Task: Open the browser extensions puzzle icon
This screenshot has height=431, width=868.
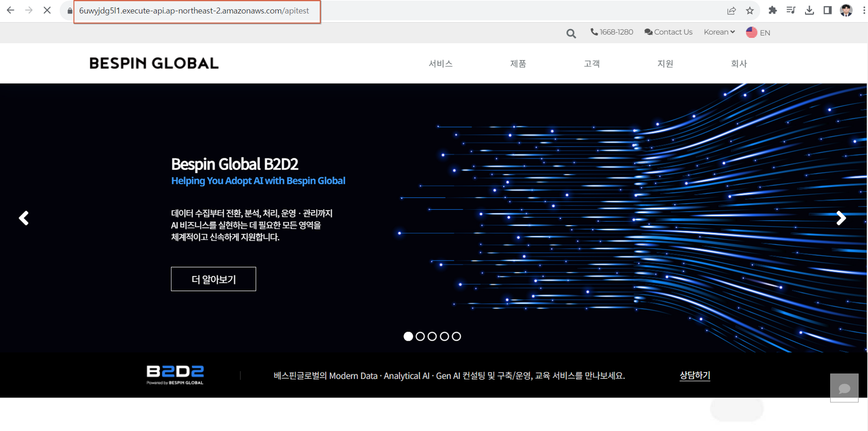Action: (x=773, y=10)
